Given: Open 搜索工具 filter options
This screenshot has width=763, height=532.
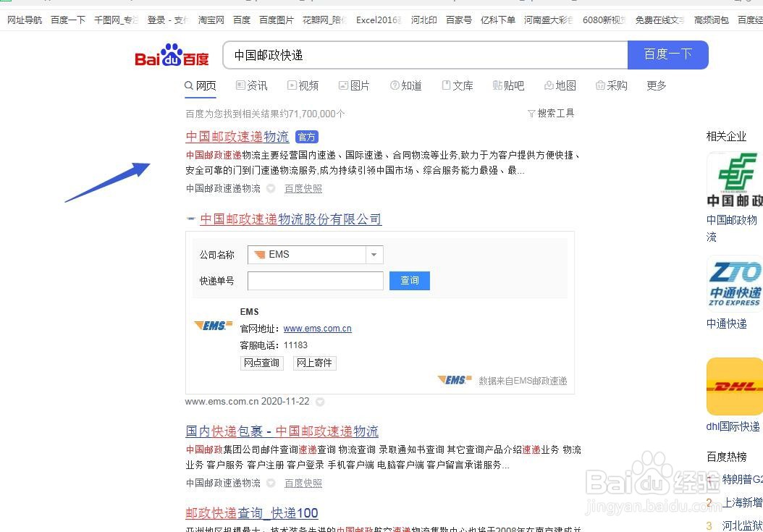Looking at the screenshot, I should [551, 114].
